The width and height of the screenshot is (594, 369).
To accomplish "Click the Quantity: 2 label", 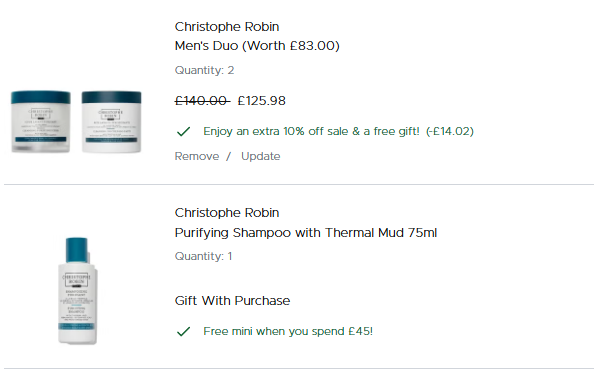I will [204, 70].
